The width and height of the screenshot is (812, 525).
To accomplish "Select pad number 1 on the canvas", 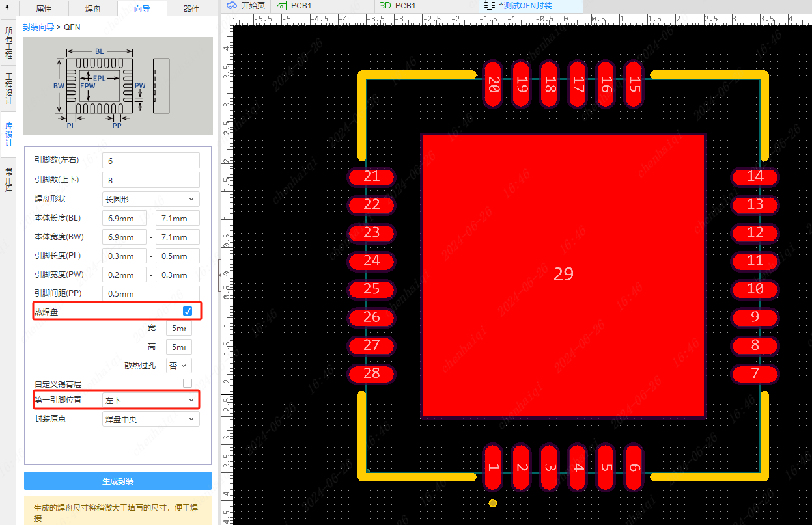I will [493, 467].
